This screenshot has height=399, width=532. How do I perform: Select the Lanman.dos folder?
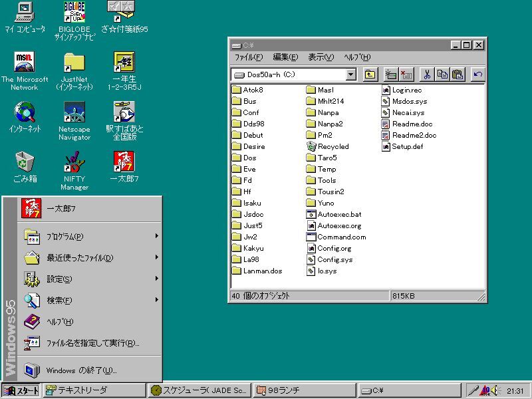pyautogui.click(x=257, y=271)
